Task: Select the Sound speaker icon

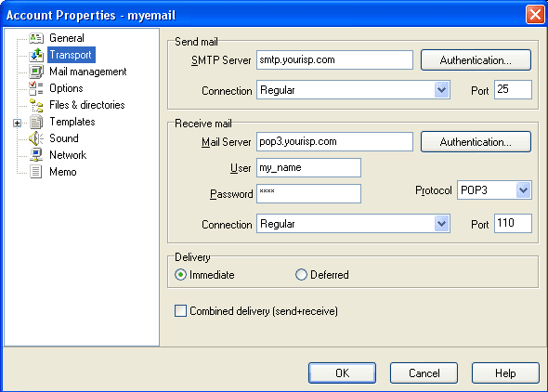Action: [x=36, y=138]
